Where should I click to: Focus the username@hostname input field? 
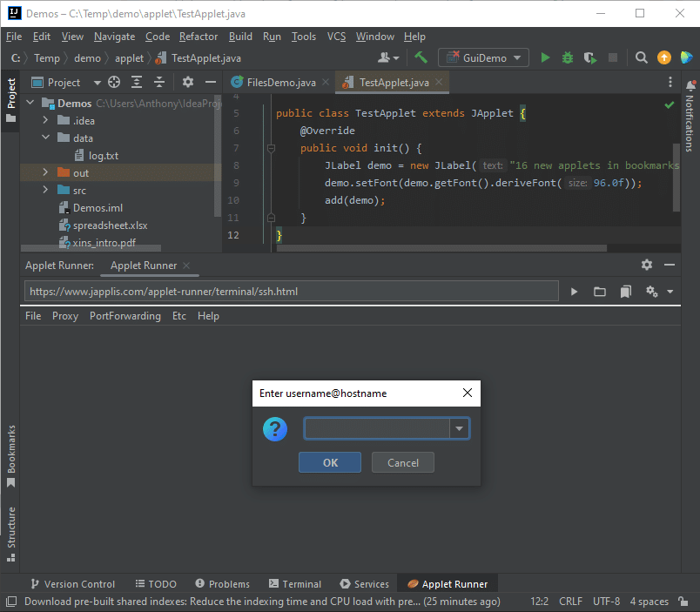click(377, 428)
